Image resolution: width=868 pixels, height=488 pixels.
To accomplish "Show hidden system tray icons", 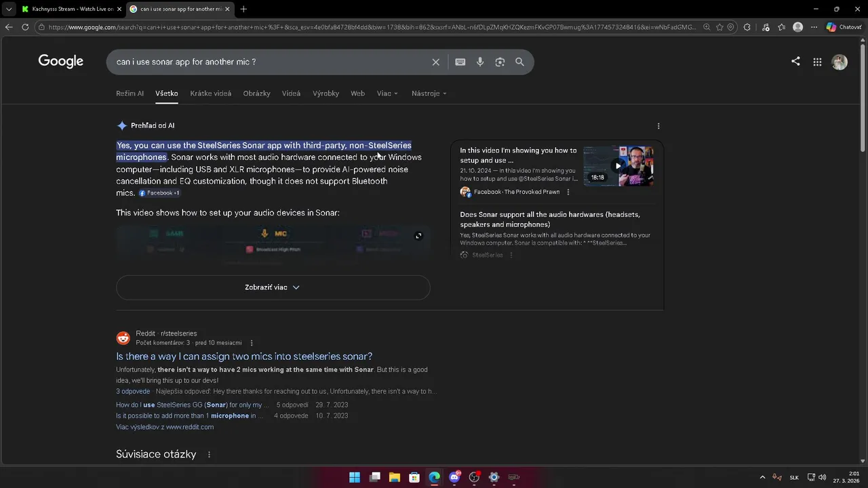I will (x=762, y=477).
